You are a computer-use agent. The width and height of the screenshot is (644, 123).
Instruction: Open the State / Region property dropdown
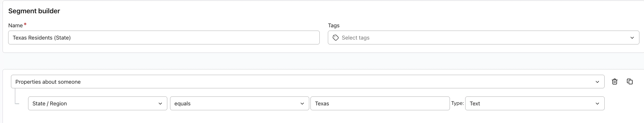(x=97, y=103)
